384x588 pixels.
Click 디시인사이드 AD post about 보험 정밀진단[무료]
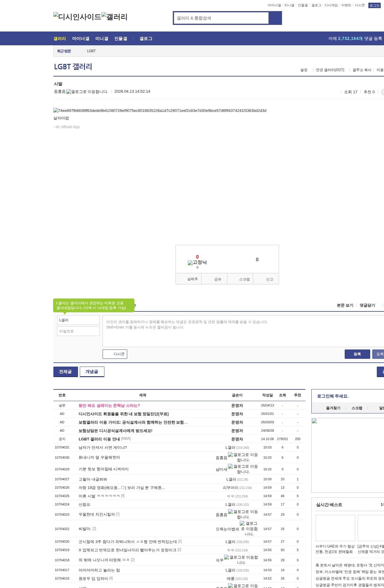pos(124,414)
